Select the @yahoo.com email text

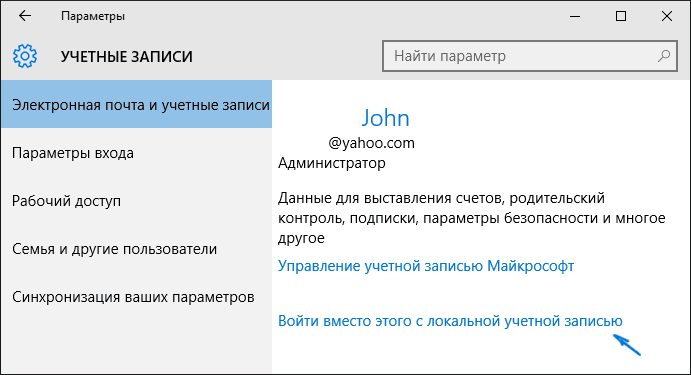[x=372, y=143]
